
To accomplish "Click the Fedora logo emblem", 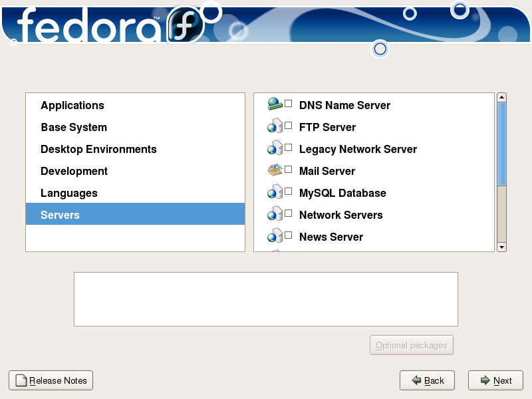I will tap(186, 25).
